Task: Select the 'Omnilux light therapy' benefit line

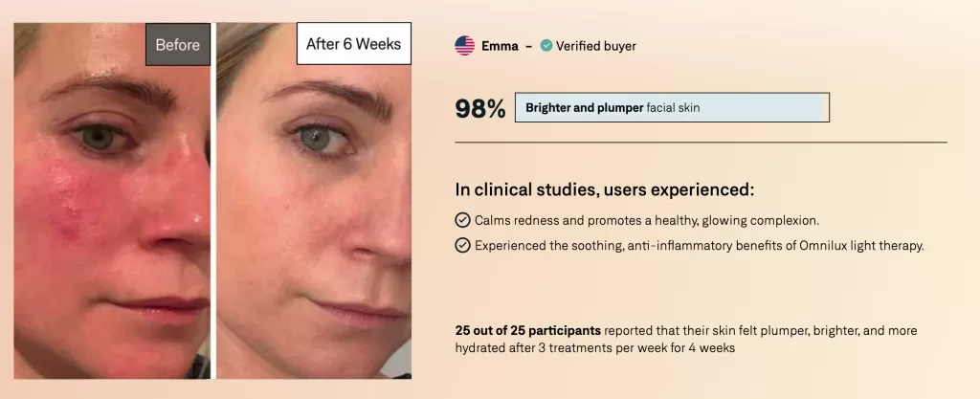Action: click(x=699, y=245)
